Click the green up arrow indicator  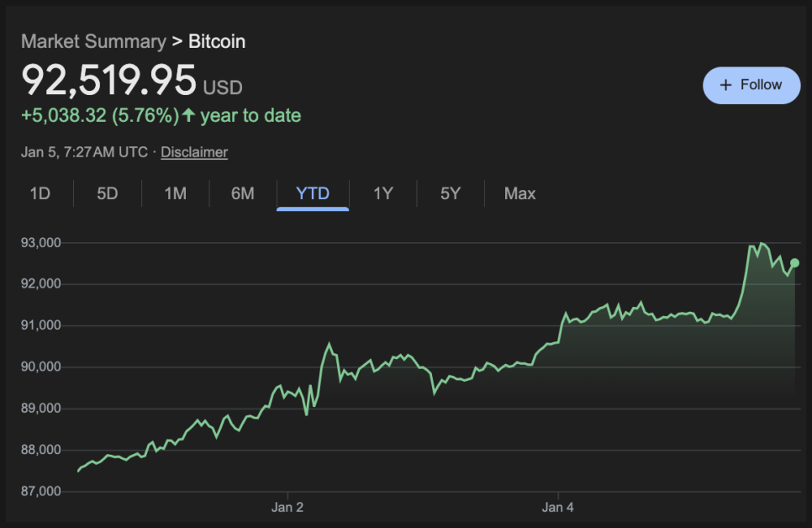[188, 116]
